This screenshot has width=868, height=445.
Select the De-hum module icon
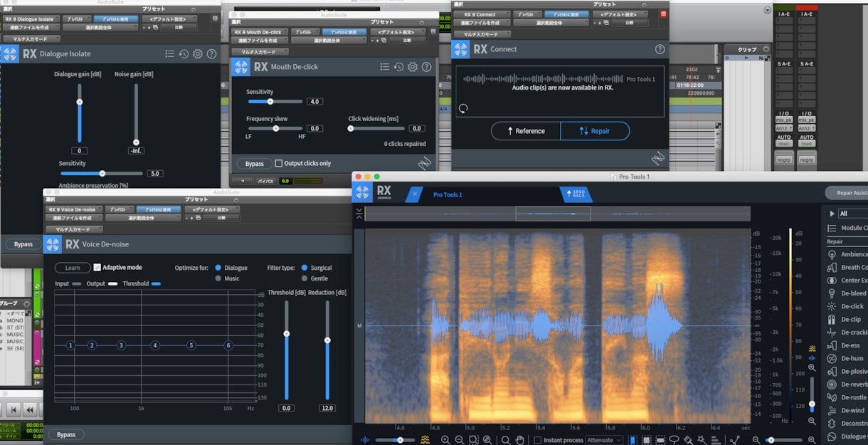[831, 358]
